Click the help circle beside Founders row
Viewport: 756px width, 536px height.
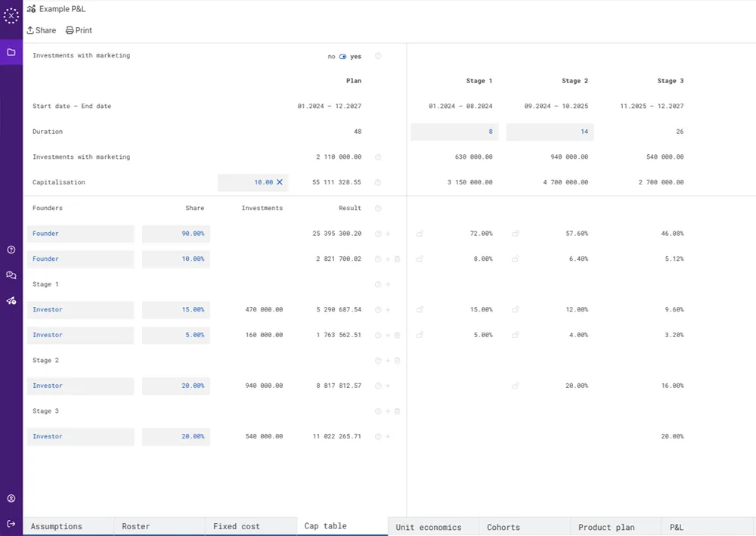coord(378,208)
